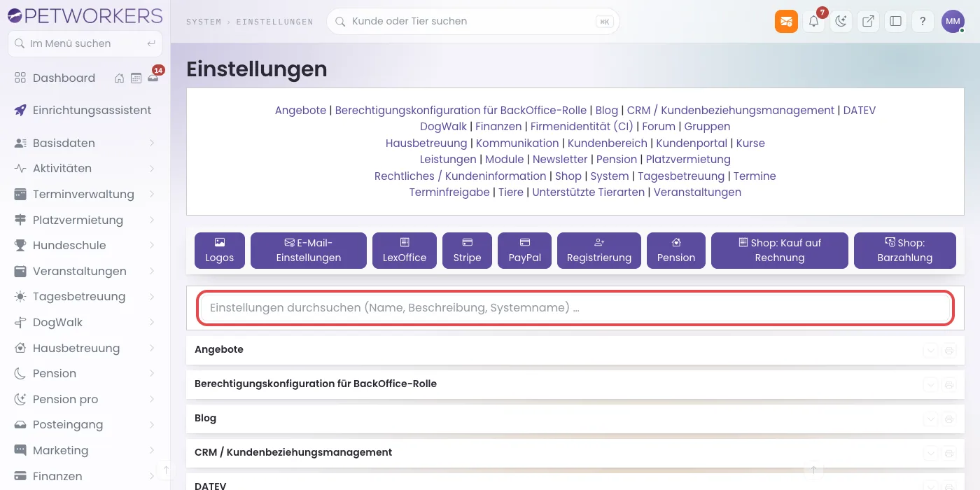Print the Berechtigungskonfiguration section

tap(948, 384)
